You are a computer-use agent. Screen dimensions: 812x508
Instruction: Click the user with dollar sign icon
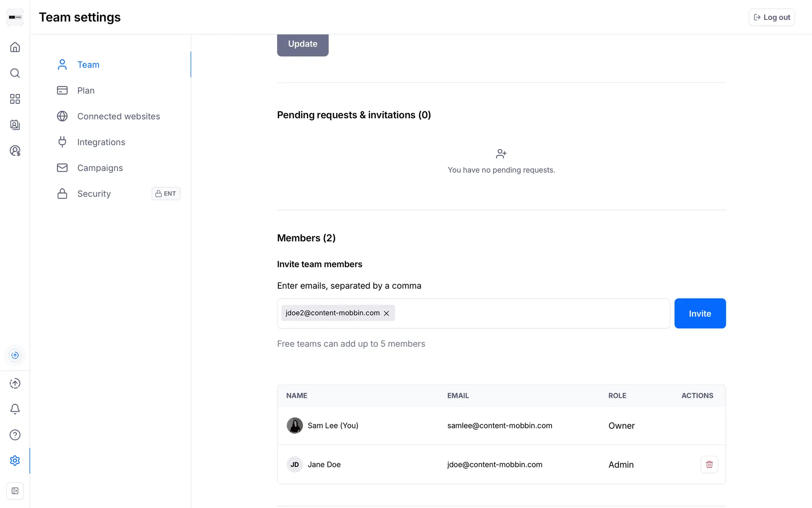tap(15, 151)
